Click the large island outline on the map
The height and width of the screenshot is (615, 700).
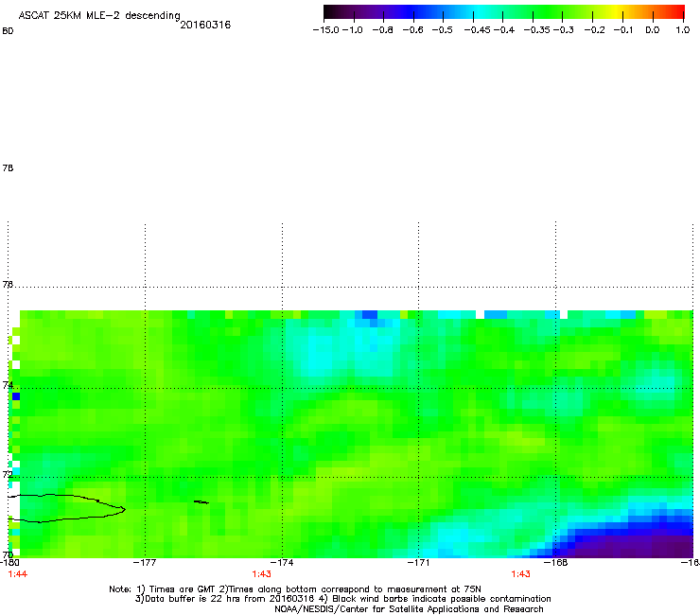(x=67, y=508)
